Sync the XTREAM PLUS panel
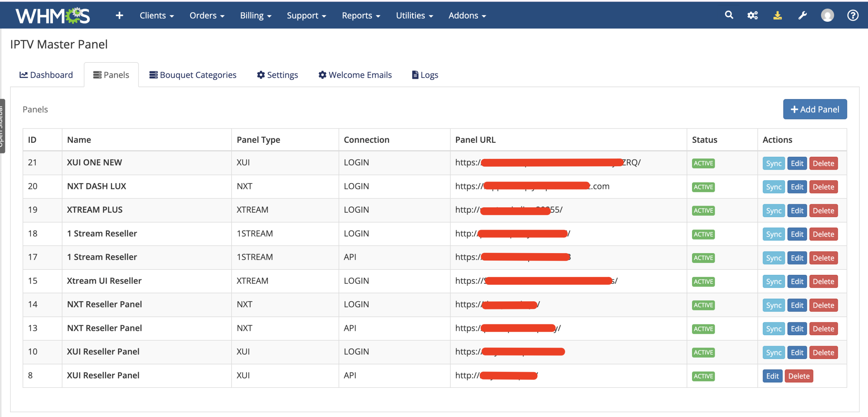Screen dimensions: 868x417 [774, 211]
